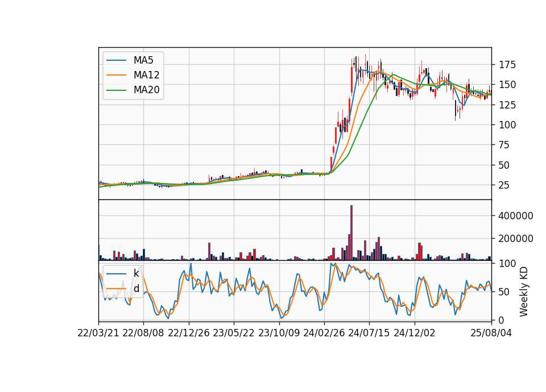
Task: Click the 175 price axis label
Action: (x=507, y=65)
